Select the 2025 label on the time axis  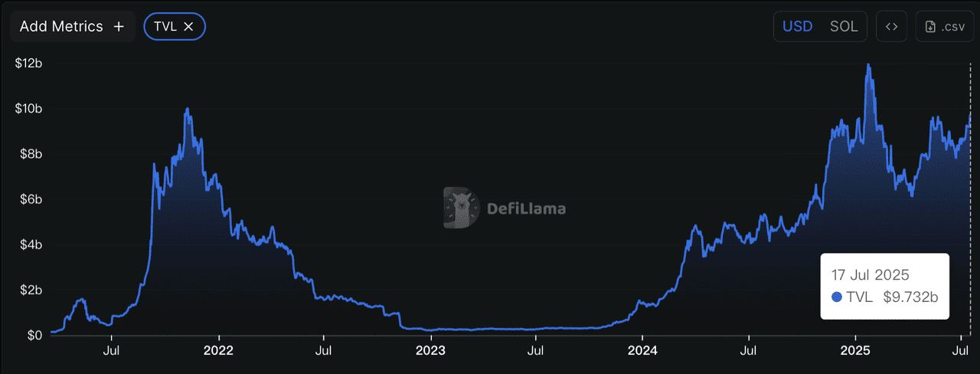(x=854, y=351)
